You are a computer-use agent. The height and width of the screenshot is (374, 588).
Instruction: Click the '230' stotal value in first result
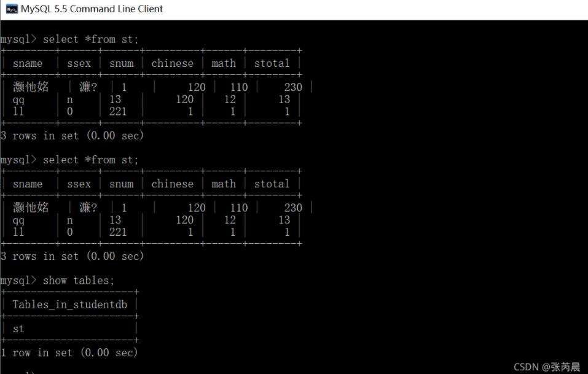(293, 87)
